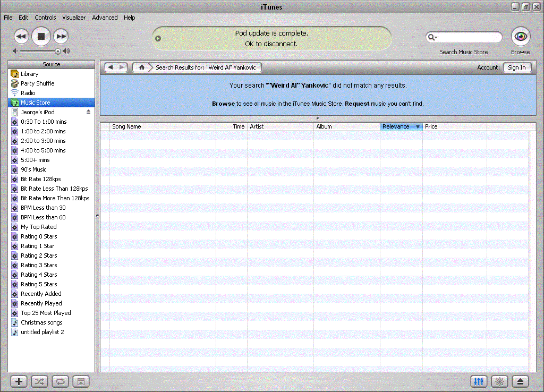The height and width of the screenshot is (392, 544).
Task: Click the Bit Rate 128kps gear icon
Action: click(x=14, y=180)
